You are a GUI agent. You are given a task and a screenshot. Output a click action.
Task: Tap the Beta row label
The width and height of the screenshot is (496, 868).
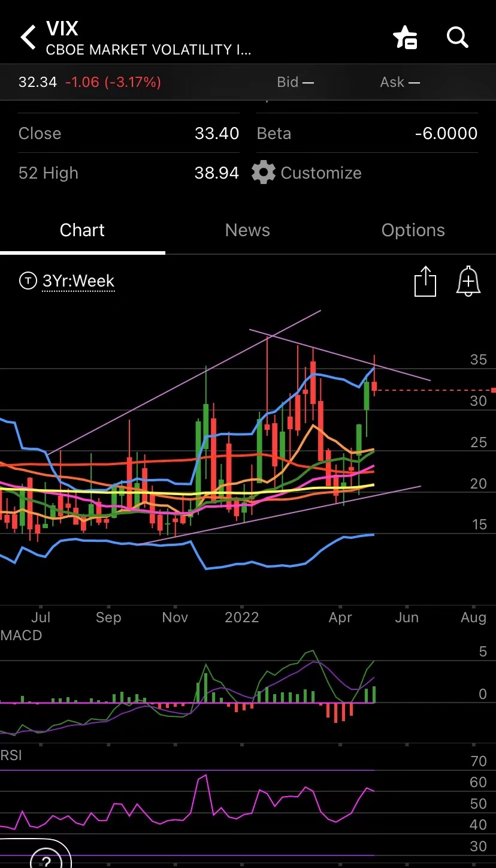coord(274,133)
